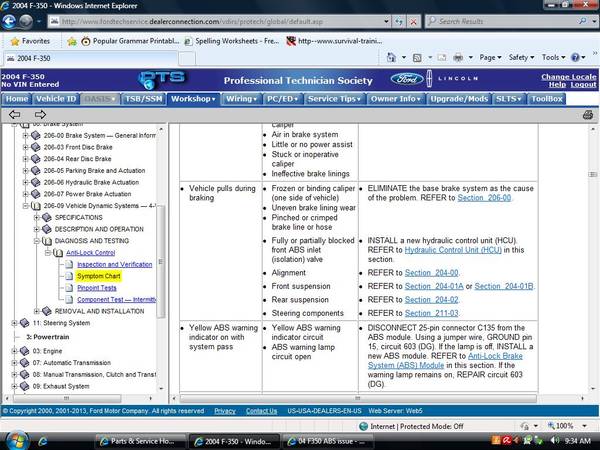600x450 pixels.
Task: Click the Print icon in the IE command bar
Action: (458, 58)
